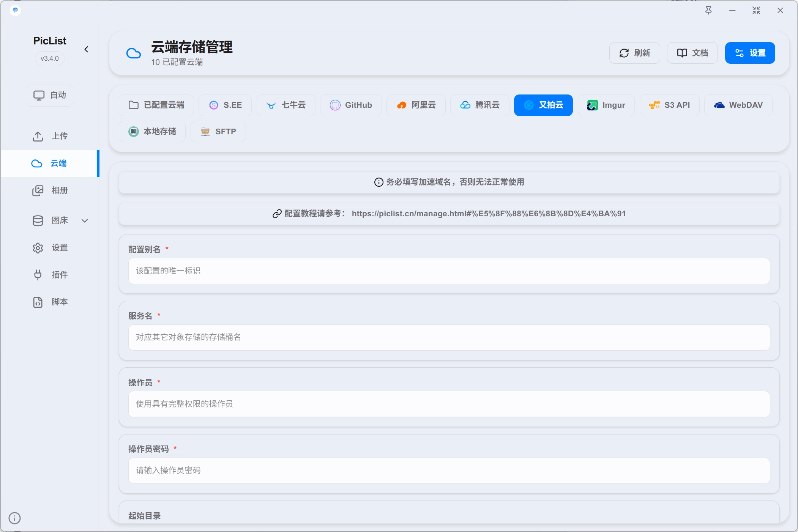
Task: Click the Imgur logo icon
Action: pos(592,105)
